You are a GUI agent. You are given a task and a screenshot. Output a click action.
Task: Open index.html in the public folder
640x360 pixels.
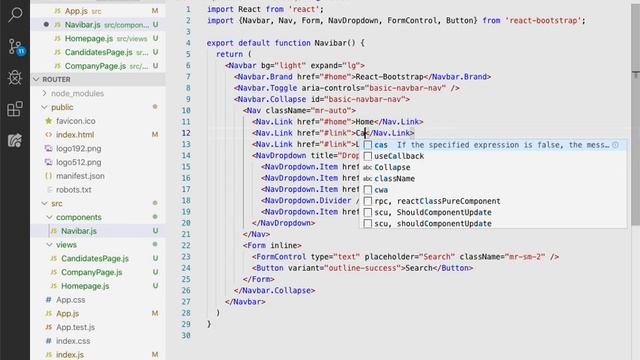[x=98, y=135]
